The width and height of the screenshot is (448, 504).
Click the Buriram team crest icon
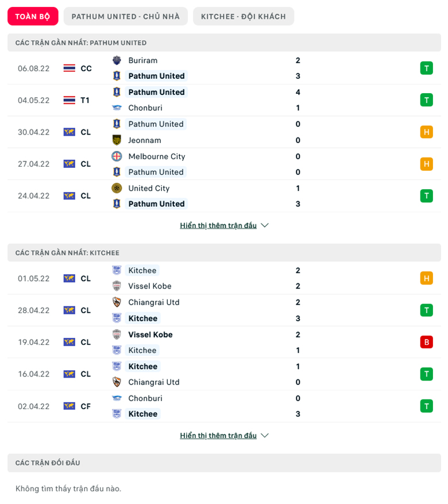(x=117, y=60)
